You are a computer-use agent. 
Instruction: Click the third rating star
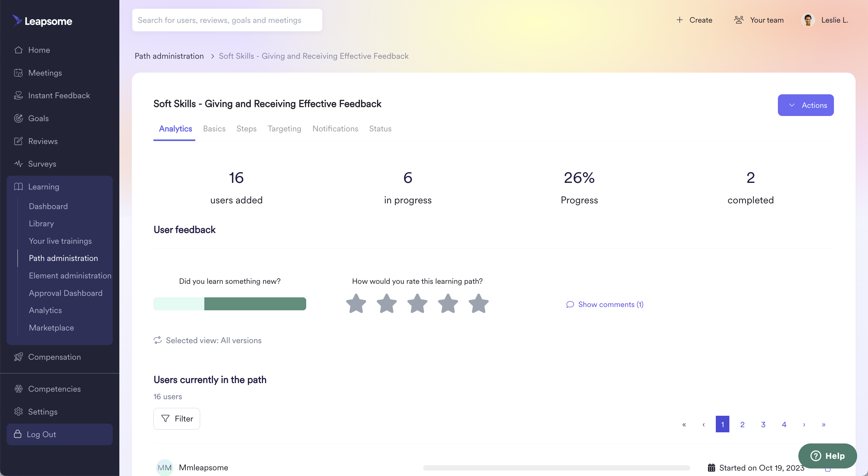pos(417,303)
